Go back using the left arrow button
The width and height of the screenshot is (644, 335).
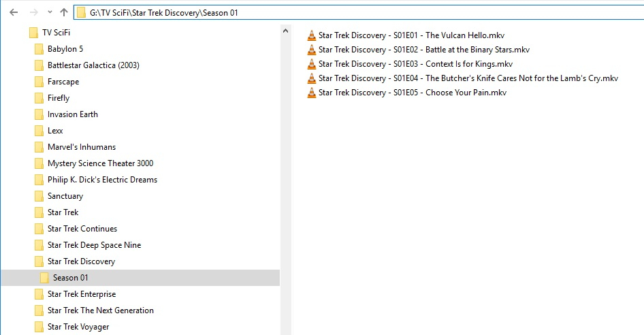(x=14, y=12)
